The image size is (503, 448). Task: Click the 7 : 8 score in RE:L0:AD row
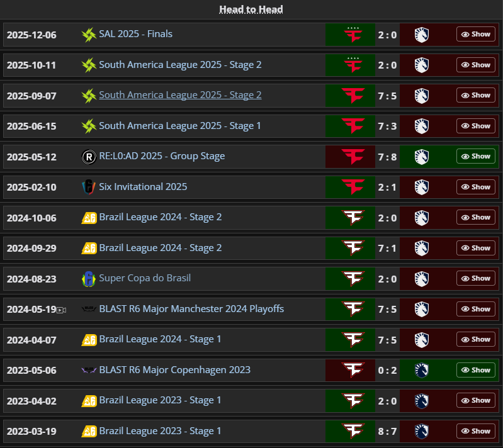pos(387,157)
